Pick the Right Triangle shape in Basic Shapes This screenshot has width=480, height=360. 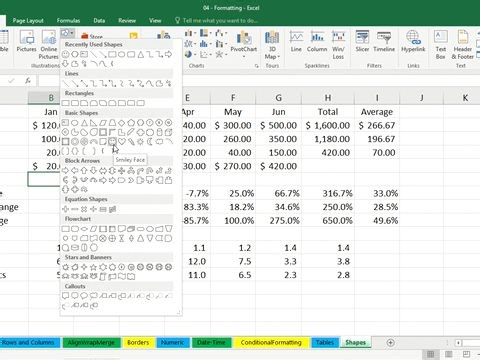point(93,123)
